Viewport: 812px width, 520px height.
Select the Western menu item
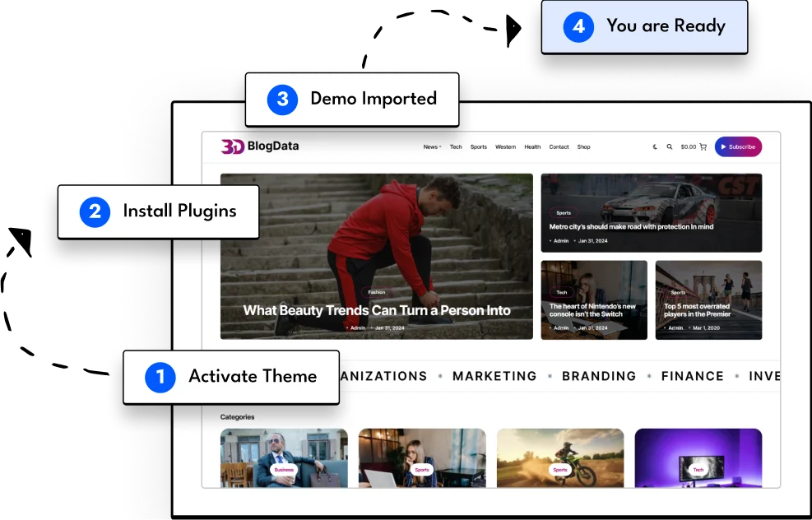[x=505, y=147]
